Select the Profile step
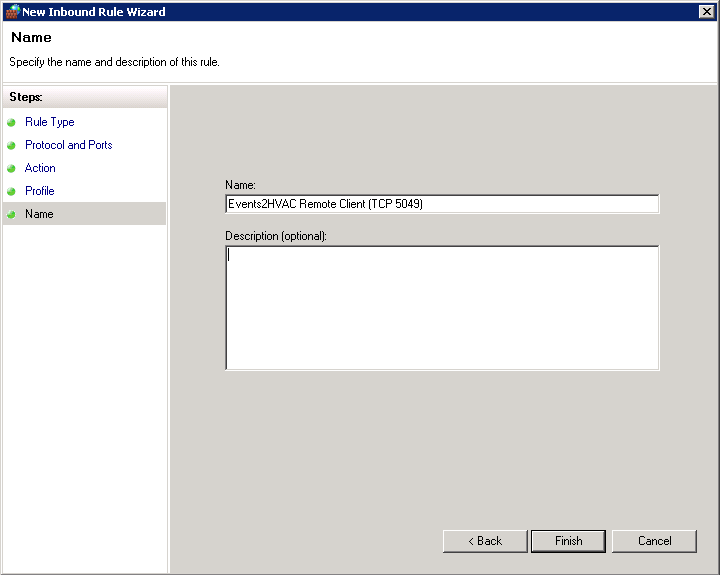 click(x=39, y=191)
